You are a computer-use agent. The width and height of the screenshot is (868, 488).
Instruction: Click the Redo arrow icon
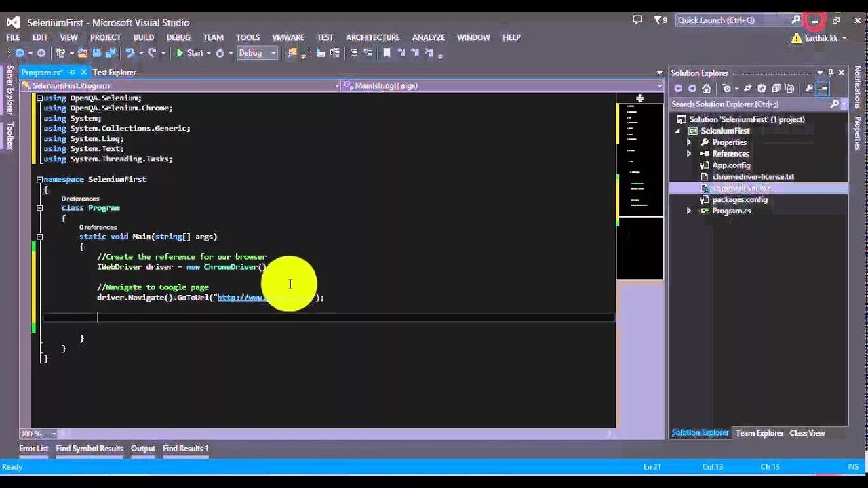(152, 53)
